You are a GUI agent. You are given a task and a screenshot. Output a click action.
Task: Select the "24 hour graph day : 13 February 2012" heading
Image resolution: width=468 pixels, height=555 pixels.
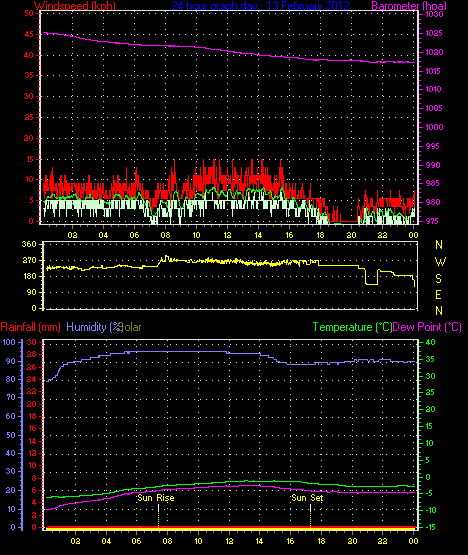pyautogui.click(x=261, y=6)
